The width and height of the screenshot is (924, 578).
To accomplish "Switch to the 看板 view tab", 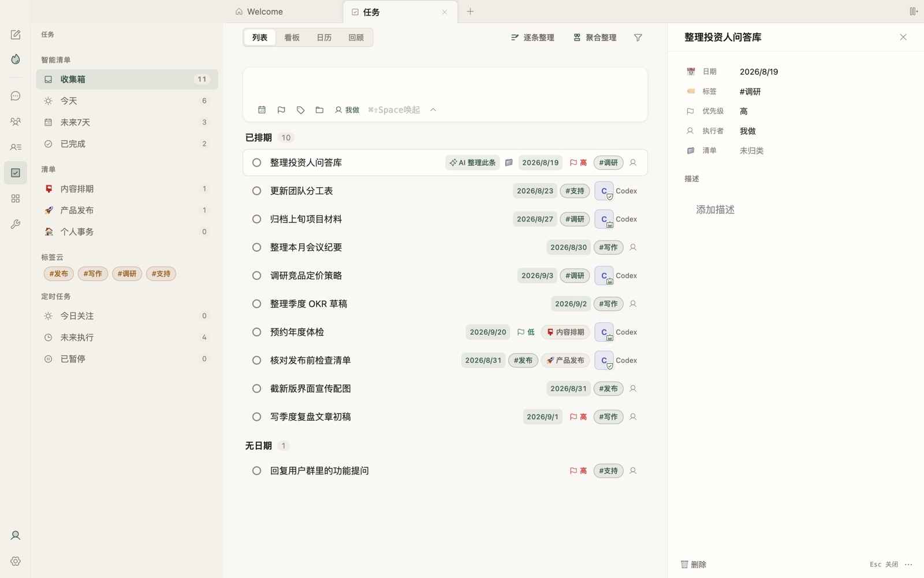I will [x=292, y=38].
